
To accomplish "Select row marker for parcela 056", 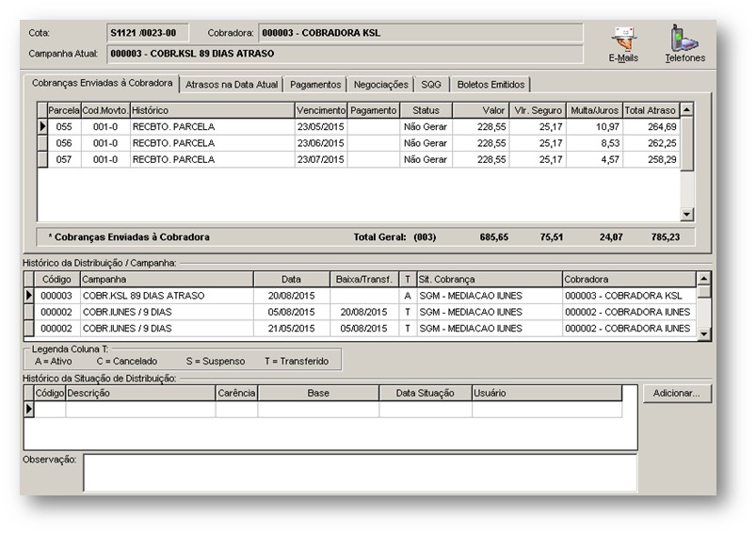I will (42, 143).
